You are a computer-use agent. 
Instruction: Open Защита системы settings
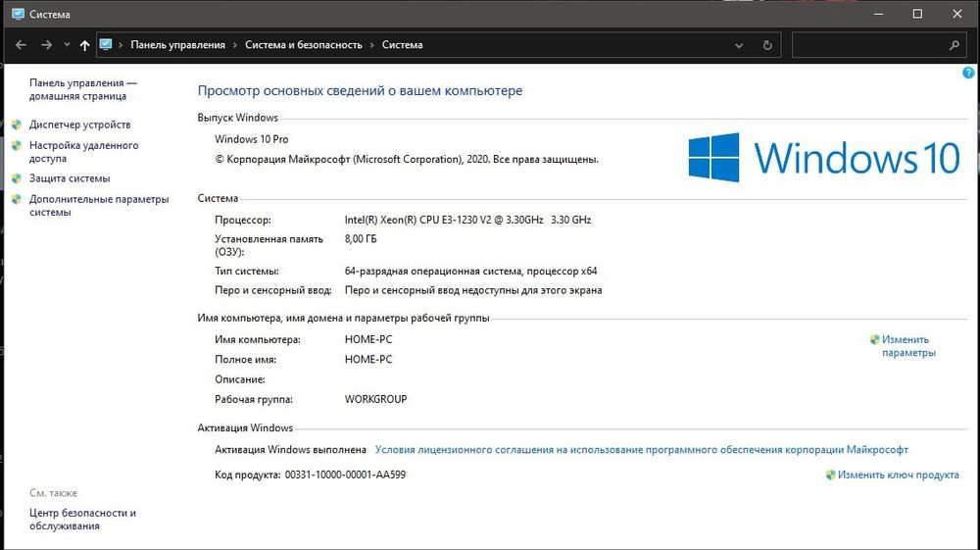[70, 178]
